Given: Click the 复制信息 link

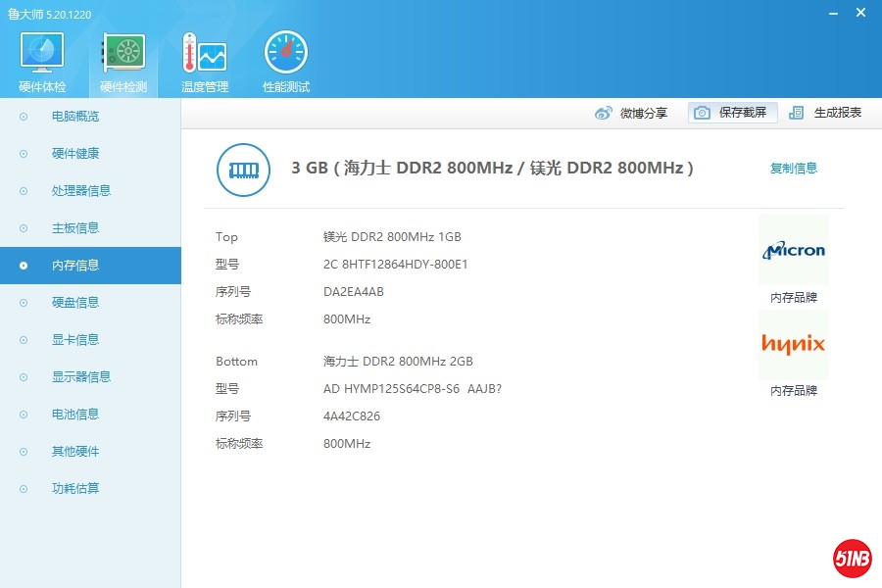Looking at the screenshot, I should [793, 169].
